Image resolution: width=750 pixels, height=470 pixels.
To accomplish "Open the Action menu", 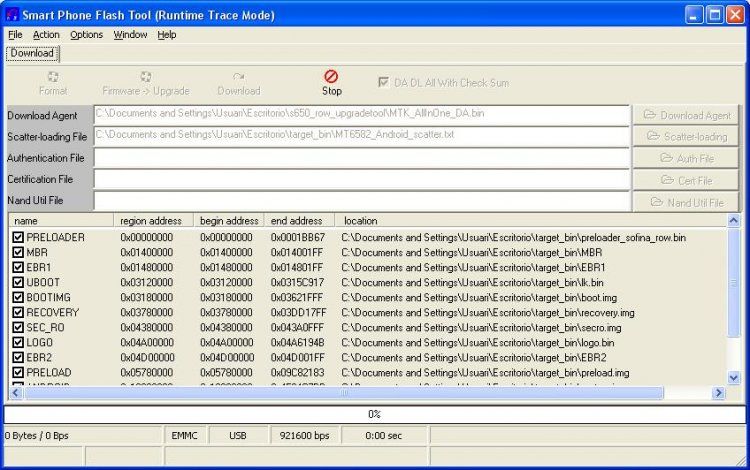I will coord(46,34).
